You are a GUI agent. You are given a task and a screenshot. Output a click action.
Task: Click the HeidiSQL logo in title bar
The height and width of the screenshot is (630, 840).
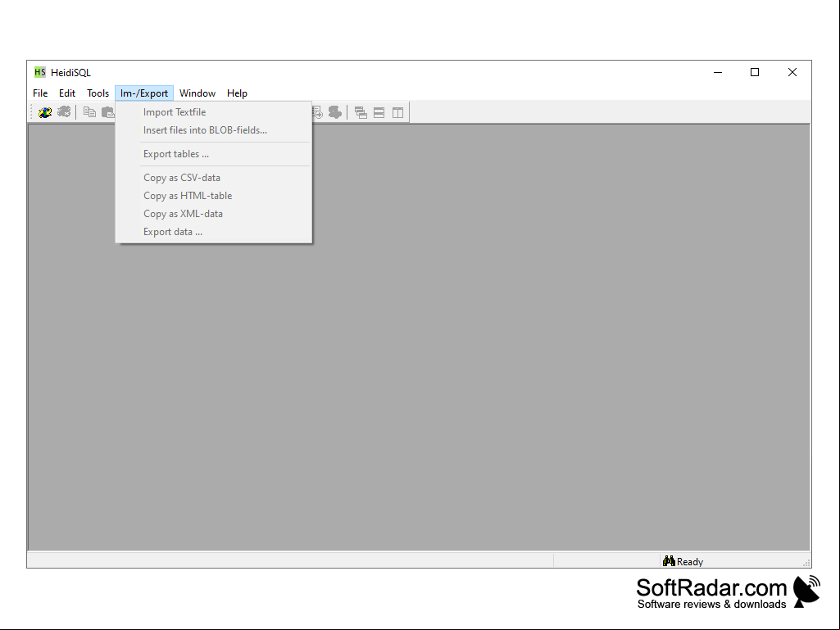click(39, 72)
